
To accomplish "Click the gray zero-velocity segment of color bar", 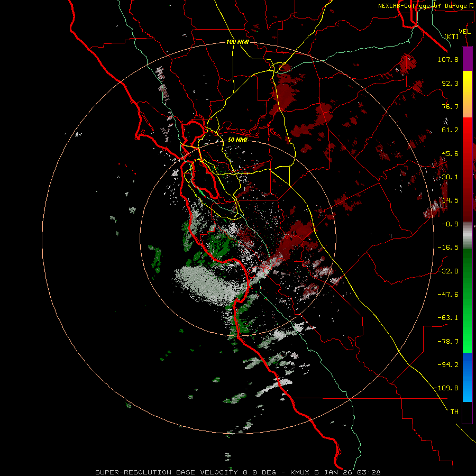I will 467,235.
